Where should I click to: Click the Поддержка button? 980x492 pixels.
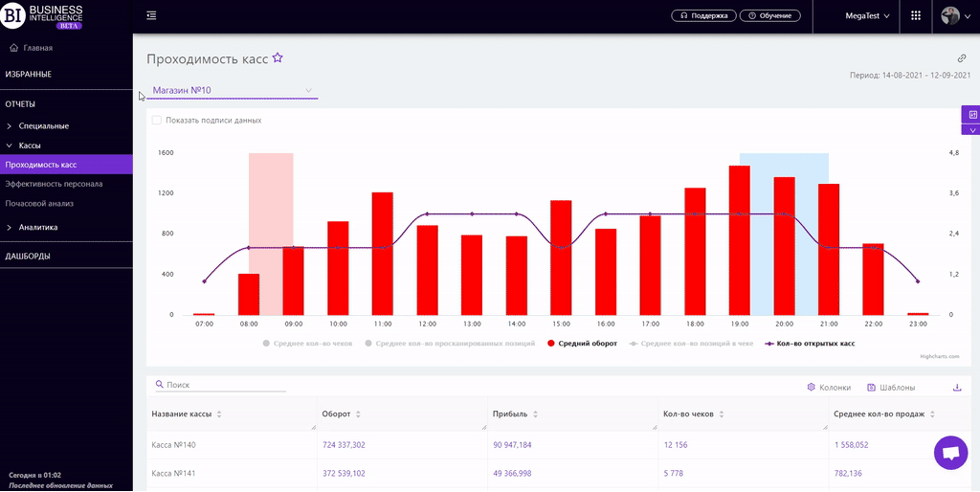click(704, 15)
